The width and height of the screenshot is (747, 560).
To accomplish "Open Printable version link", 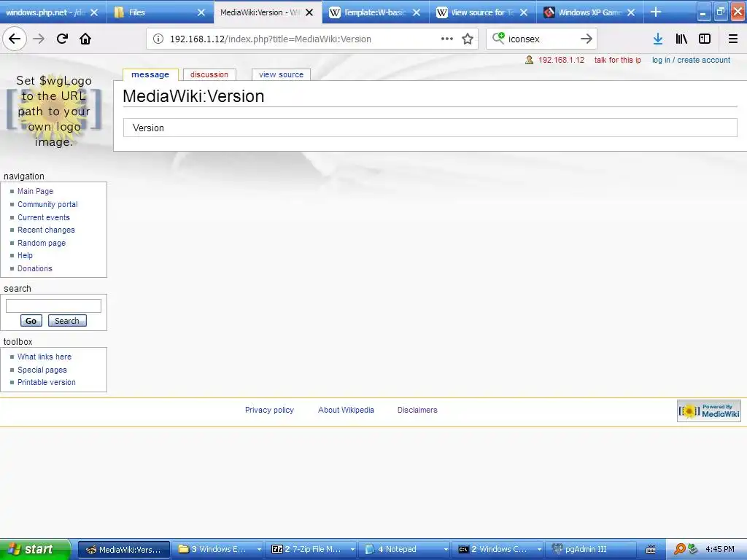I will (x=47, y=382).
